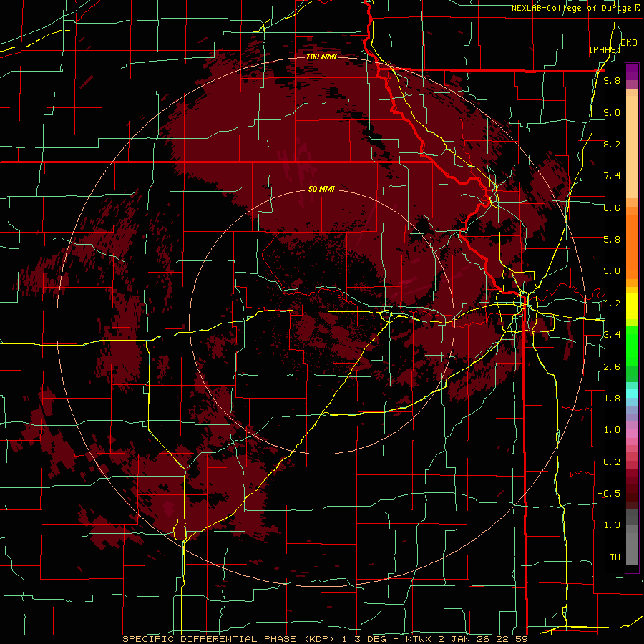
Task: Pick the cyan color bar segment
Action: 632,393
